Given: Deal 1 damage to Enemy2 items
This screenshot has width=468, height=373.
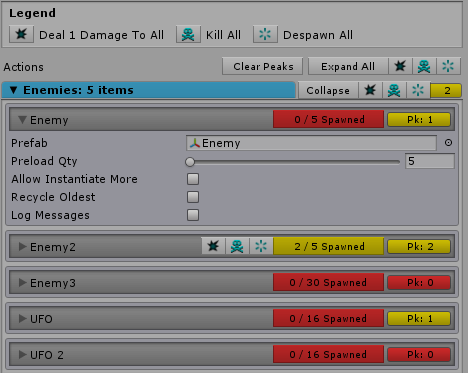Looking at the screenshot, I should [x=213, y=246].
